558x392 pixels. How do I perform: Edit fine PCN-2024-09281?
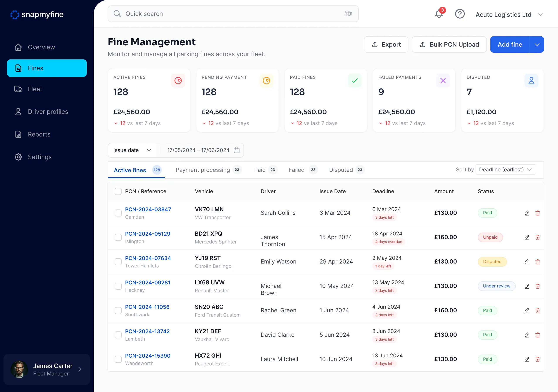click(x=527, y=286)
